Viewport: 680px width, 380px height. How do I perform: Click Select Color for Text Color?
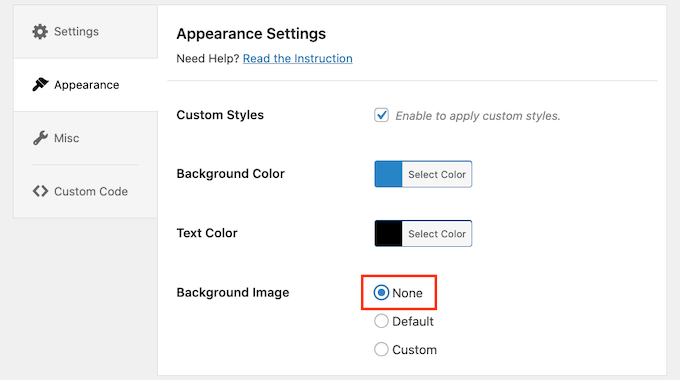click(x=437, y=234)
